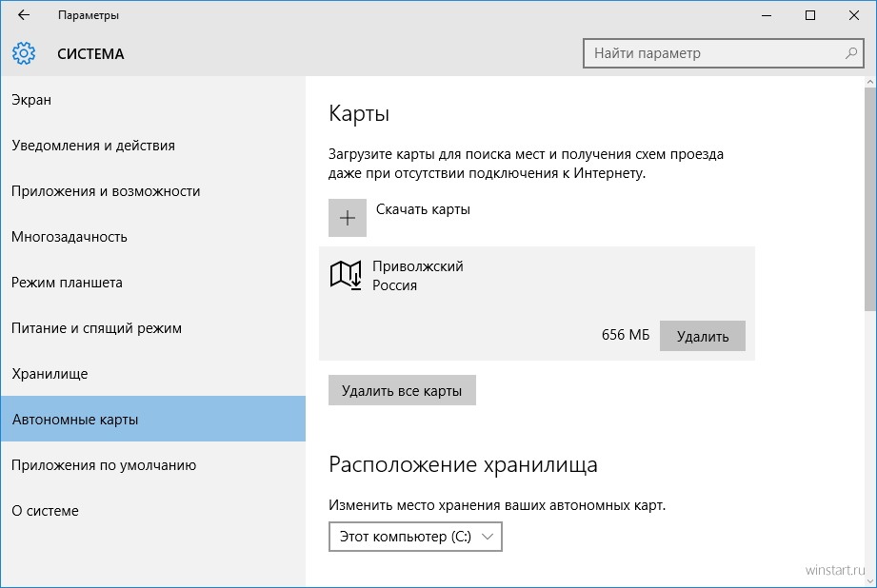Click the plus icon to download maps

[348, 217]
